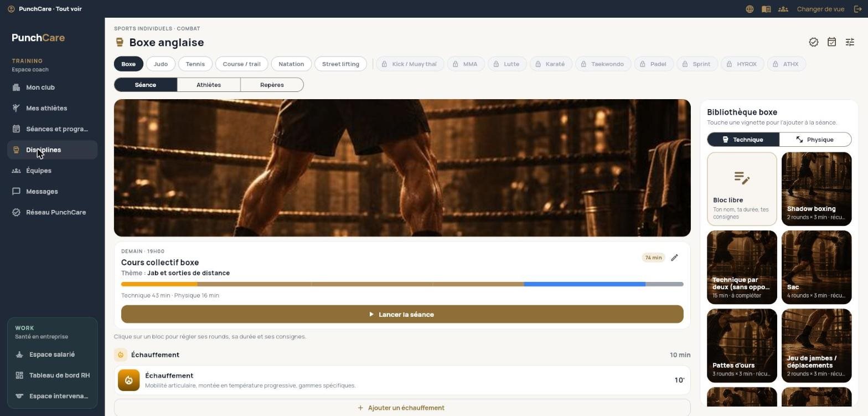The image size is (868, 416).
Task: Click the verified badge icon beside calendar
Action: pyautogui.click(x=814, y=42)
